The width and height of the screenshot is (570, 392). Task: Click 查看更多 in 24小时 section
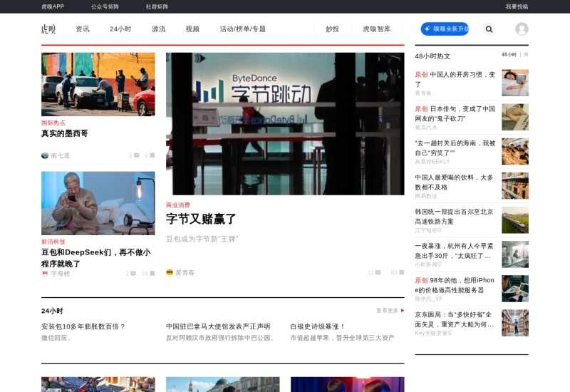point(387,311)
